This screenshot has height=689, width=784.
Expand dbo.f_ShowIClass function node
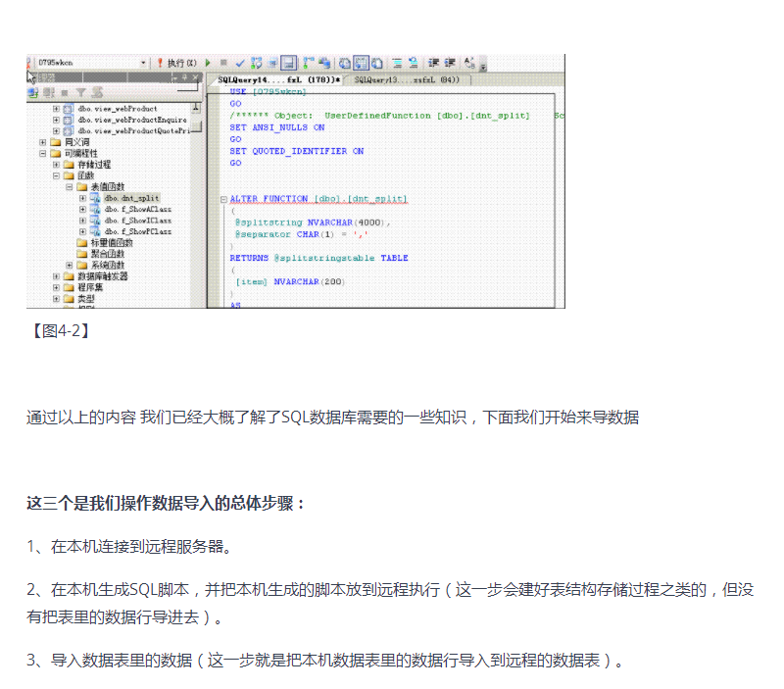tap(82, 221)
